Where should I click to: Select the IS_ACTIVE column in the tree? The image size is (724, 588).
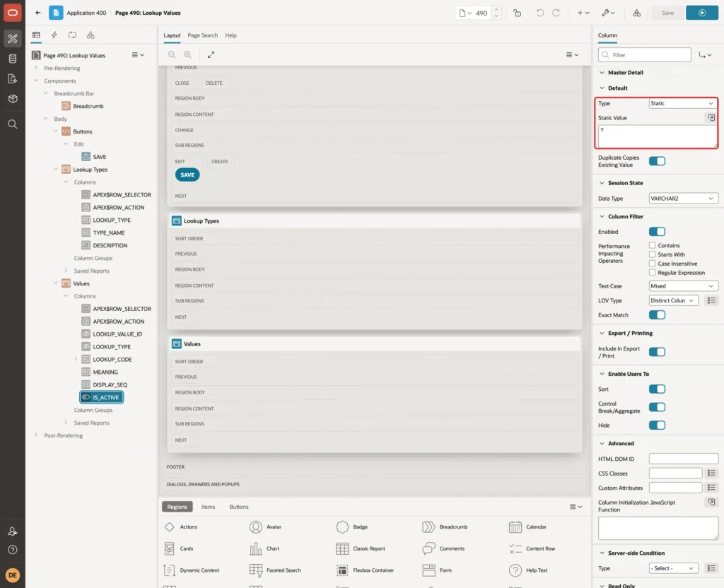pos(102,397)
